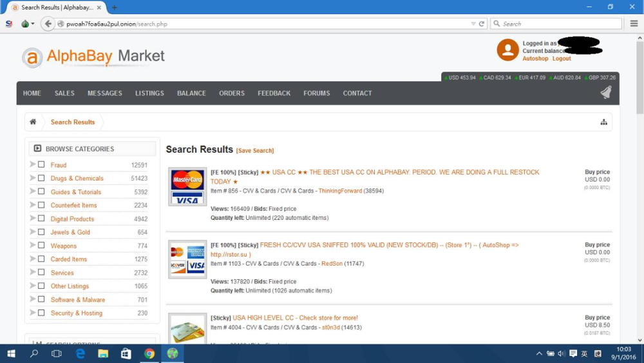Check the Guides & Tutorials checkbox
This screenshot has width=644, height=363.
tap(41, 191)
